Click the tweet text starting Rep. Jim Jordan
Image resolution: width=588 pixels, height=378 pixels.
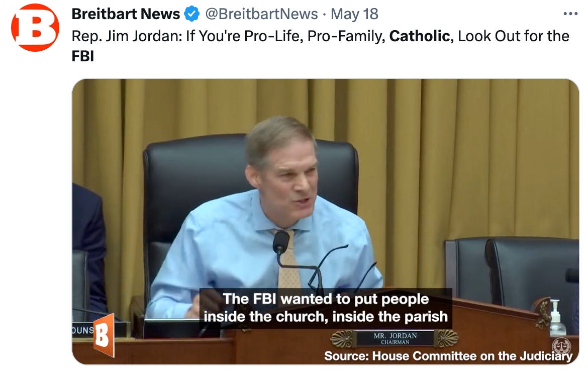coord(320,46)
